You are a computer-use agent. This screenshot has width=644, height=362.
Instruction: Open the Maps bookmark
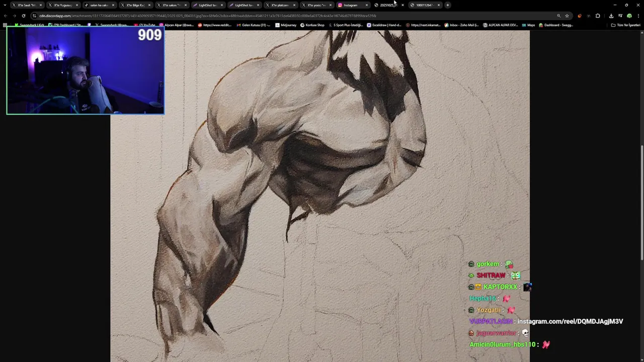click(x=528, y=25)
